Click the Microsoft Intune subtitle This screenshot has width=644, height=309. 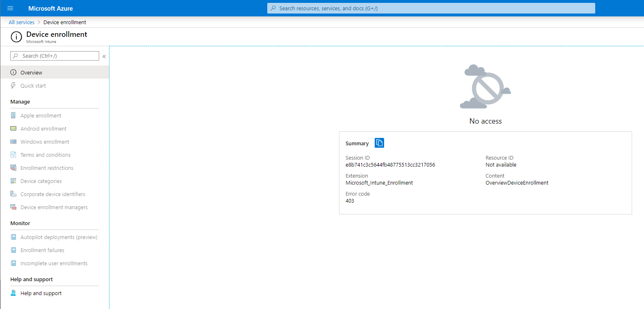tap(41, 42)
